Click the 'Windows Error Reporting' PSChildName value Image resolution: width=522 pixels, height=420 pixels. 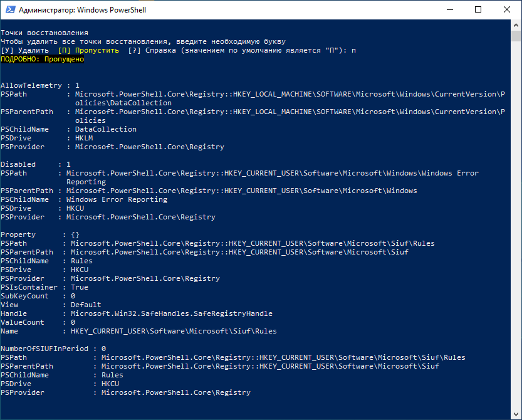[x=117, y=199]
